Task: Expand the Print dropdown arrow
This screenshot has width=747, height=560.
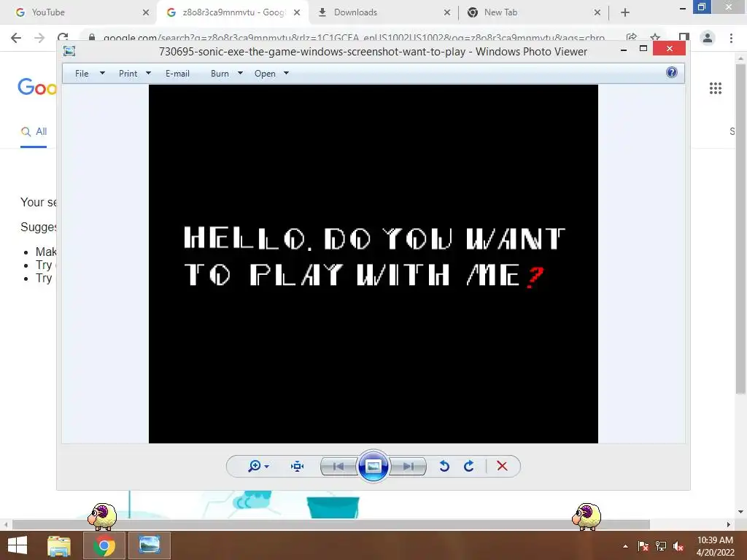Action: [148, 74]
